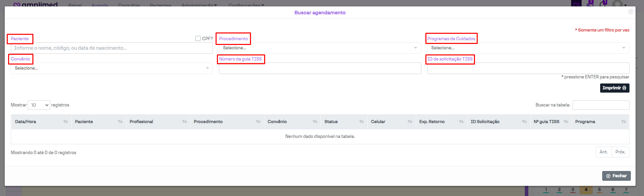The height and width of the screenshot is (196, 644).
Task: Expand the Programas de Cuidados dropdown
Action: coord(528,48)
